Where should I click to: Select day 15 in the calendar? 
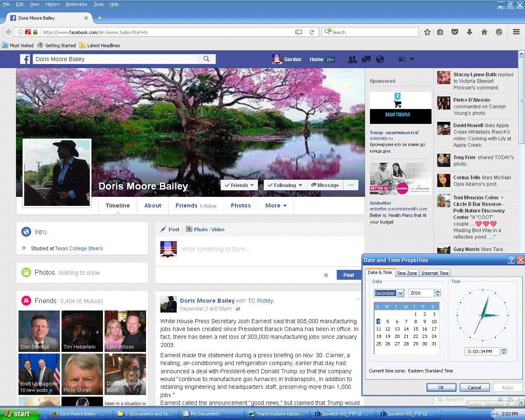(415, 329)
